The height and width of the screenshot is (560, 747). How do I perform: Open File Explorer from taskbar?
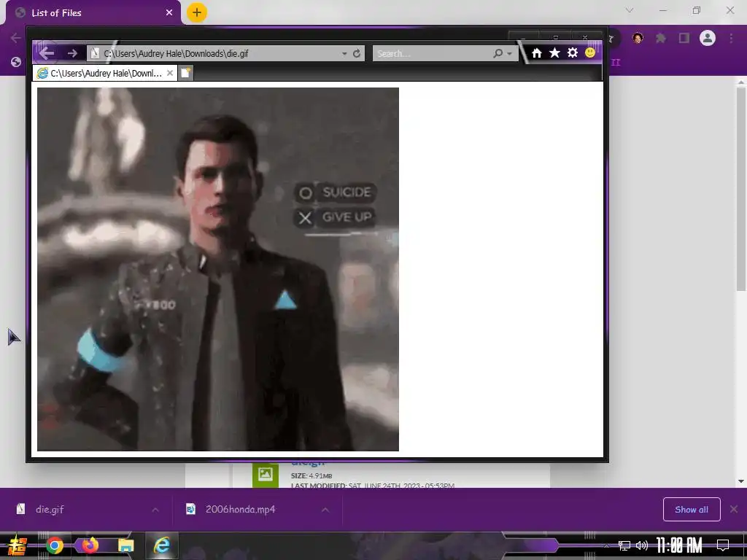point(125,545)
